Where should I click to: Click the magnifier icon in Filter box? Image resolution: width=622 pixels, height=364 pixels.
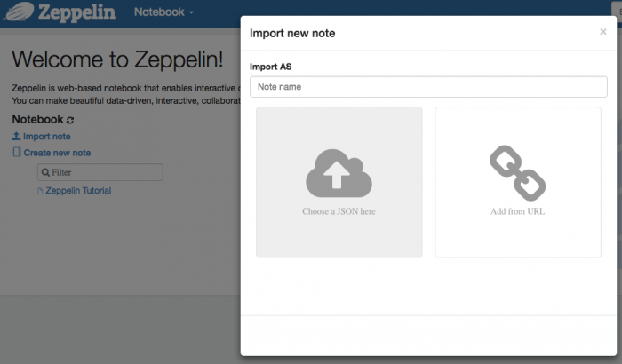[x=45, y=172]
